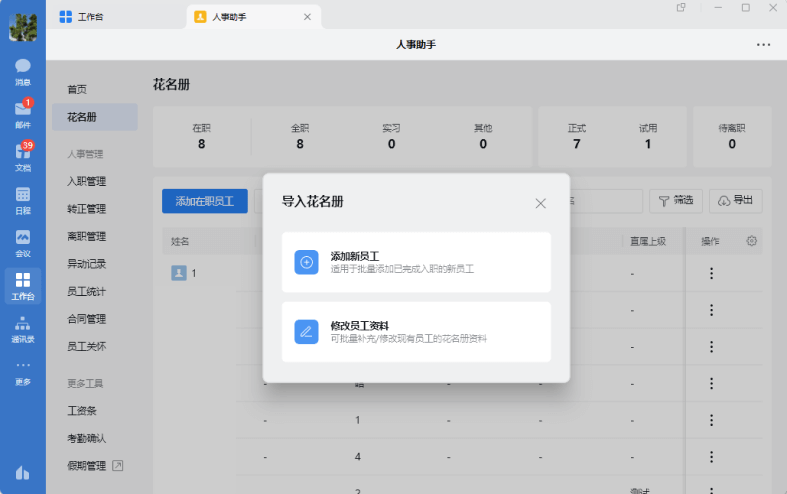Open 考勤确认 in the navigation
Image resolution: width=787 pixels, height=494 pixels.
[x=86, y=439]
